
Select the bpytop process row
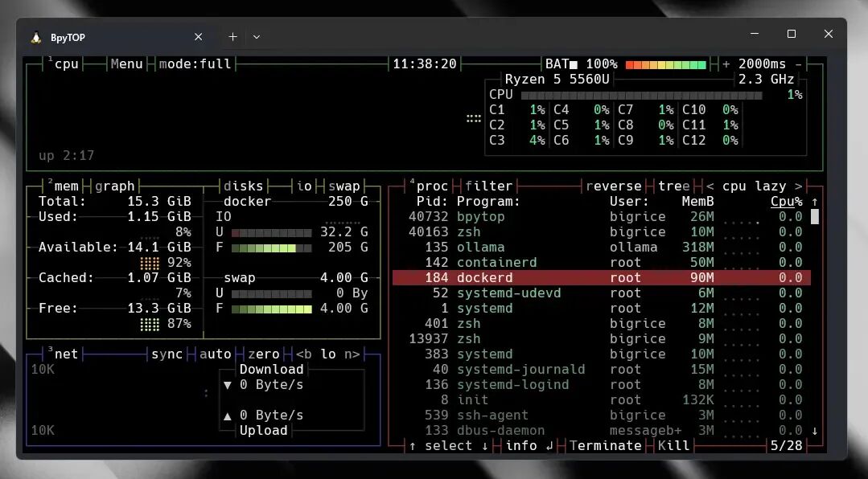[x=601, y=217]
